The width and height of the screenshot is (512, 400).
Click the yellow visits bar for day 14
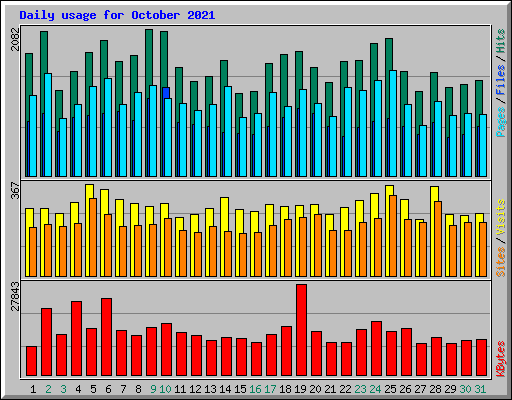tap(222, 237)
